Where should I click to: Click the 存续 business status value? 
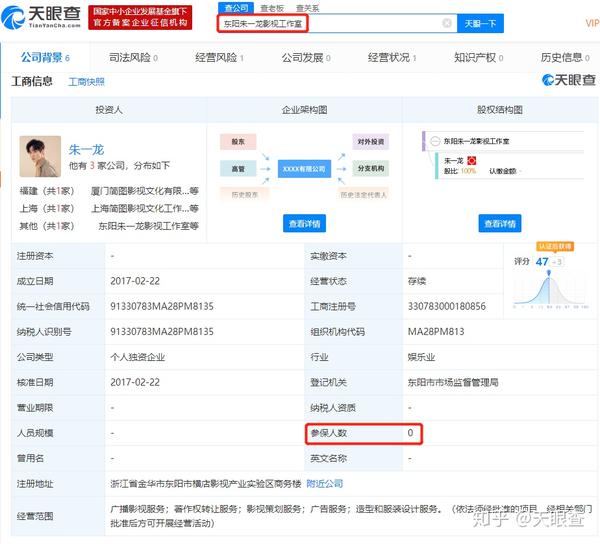click(x=417, y=281)
